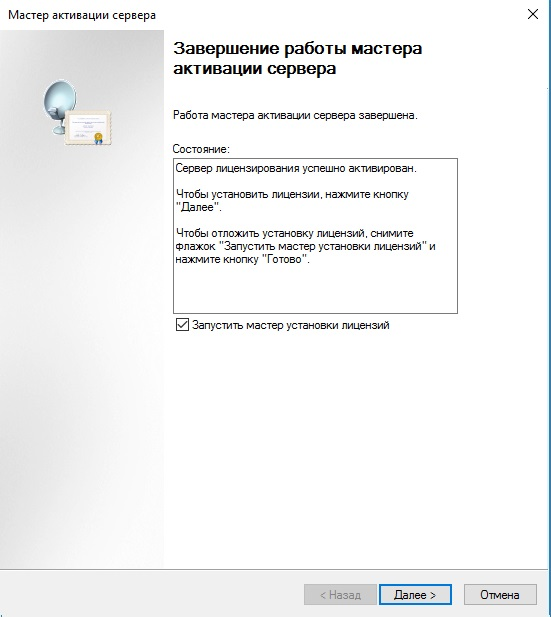
Task: Click text 'Работа мастера активации сервера завершена.'
Action: 295,115
